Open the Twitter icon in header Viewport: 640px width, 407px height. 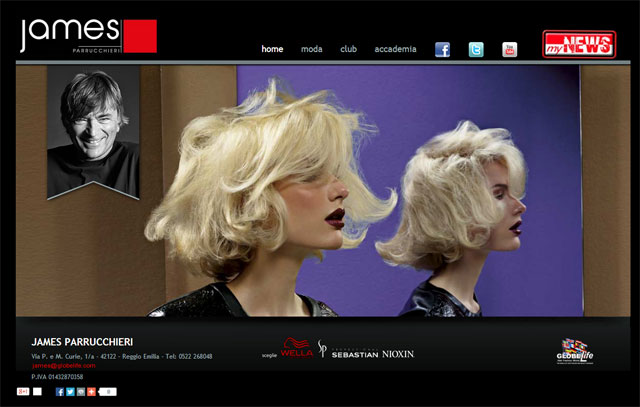(x=476, y=49)
